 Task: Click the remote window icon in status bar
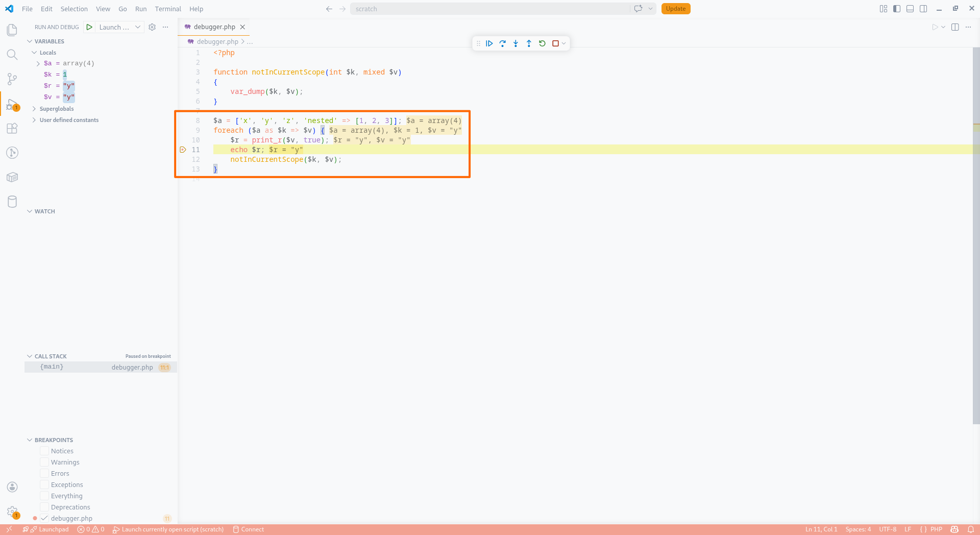coord(9,529)
